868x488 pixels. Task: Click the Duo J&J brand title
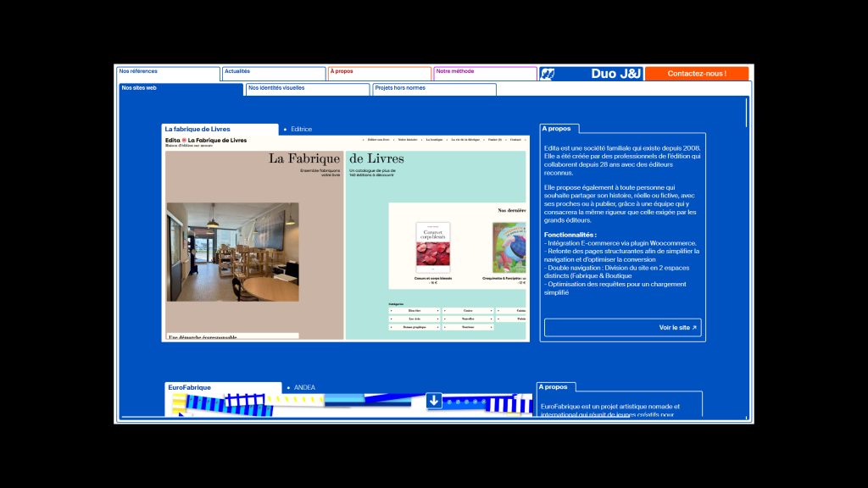[x=615, y=74]
